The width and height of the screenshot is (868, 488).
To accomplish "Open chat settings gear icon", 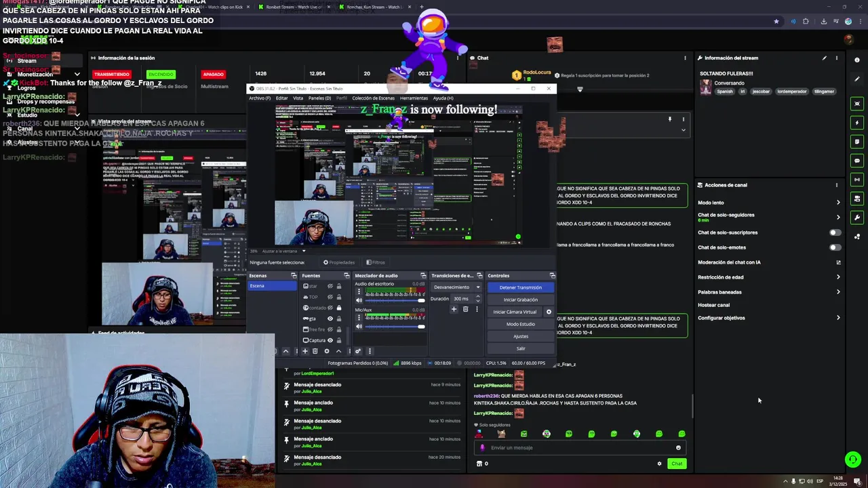I will pyautogui.click(x=659, y=464).
